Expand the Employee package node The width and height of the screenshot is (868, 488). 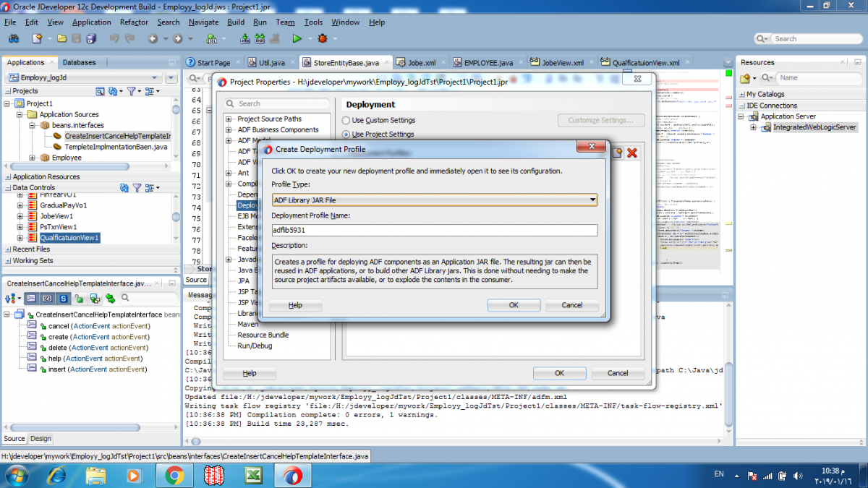[33, 158]
